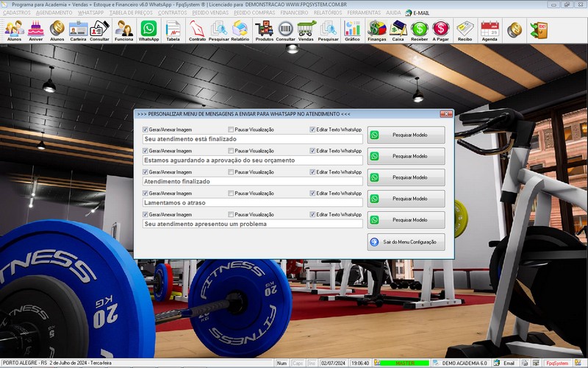Open the Agenda calendar icon
This screenshot has height=368, width=588.
pyautogui.click(x=490, y=30)
